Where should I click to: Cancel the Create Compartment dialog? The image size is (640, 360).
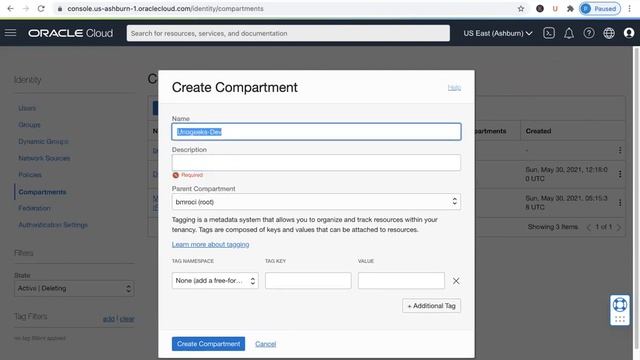point(265,344)
